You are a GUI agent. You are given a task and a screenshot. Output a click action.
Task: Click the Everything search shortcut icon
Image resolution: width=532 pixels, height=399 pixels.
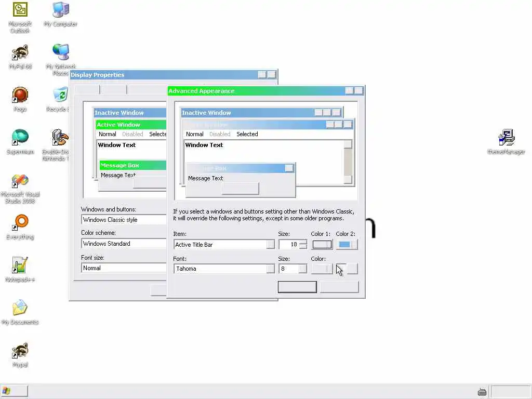pyautogui.click(x=20, y=227)
